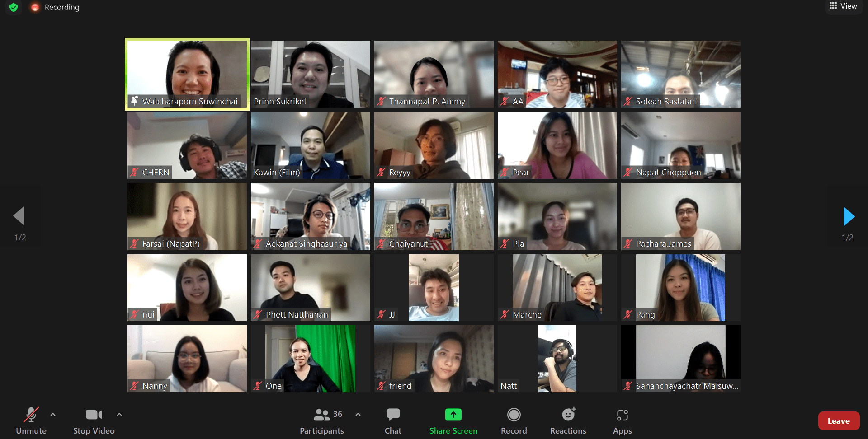
Task: Unmute the microphone
Action: pos(31,415)
